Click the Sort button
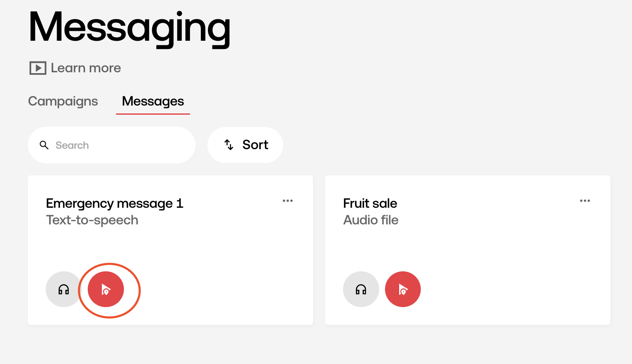The width and height of the screenshot is (632, 364). tap(245, 145)
